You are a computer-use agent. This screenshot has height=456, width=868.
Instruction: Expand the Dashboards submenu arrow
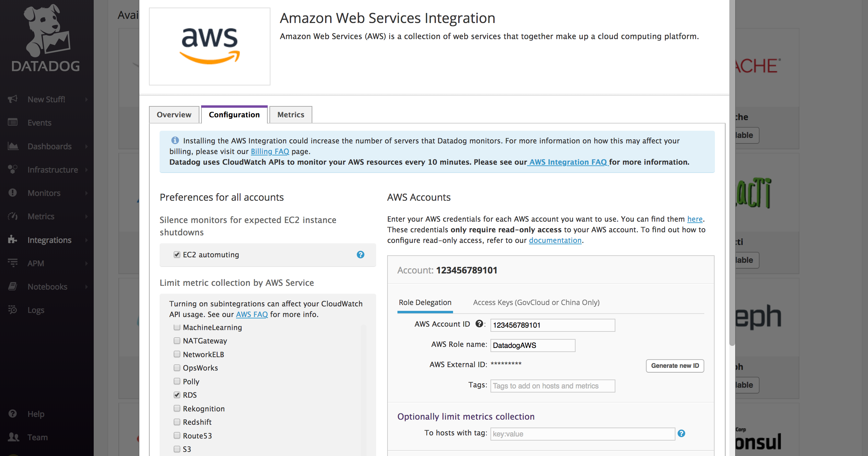click(x=86, y=146)
